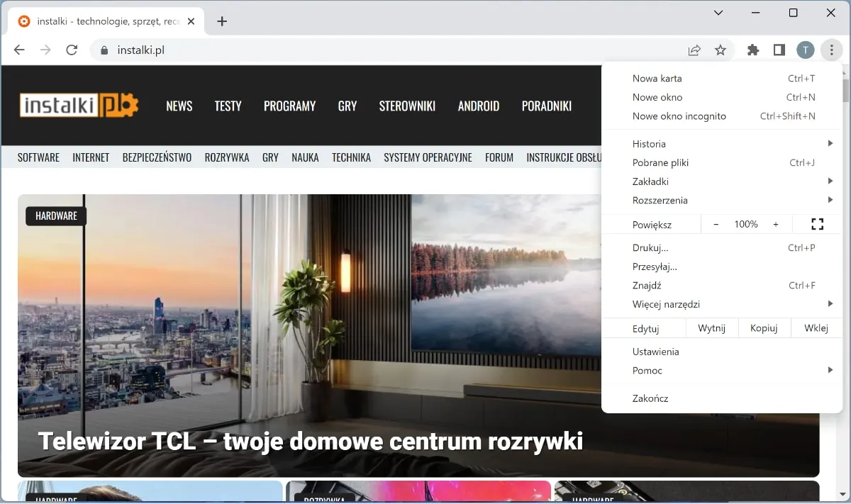The image size is (851, 504).
Task: Open the Telewizor TCL article headline
Action: pos(311,441)
